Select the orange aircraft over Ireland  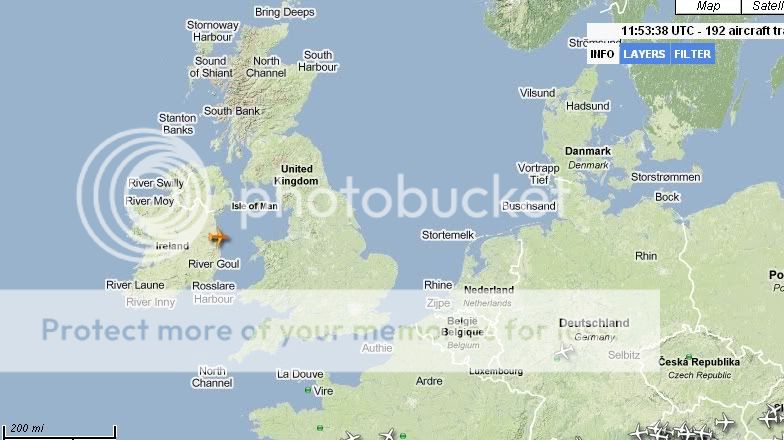coord(218,238)
